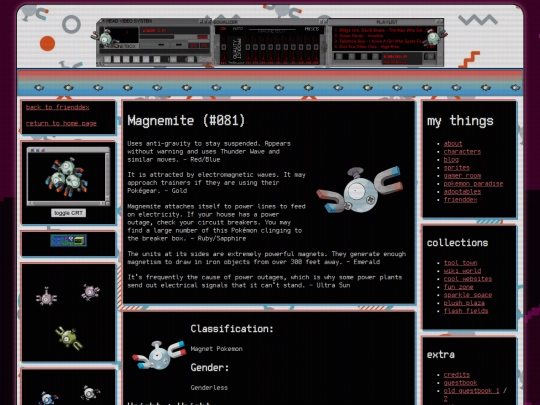Click the toggle CRT button
The image size is (540, 405).
click(x=69, y=213)
